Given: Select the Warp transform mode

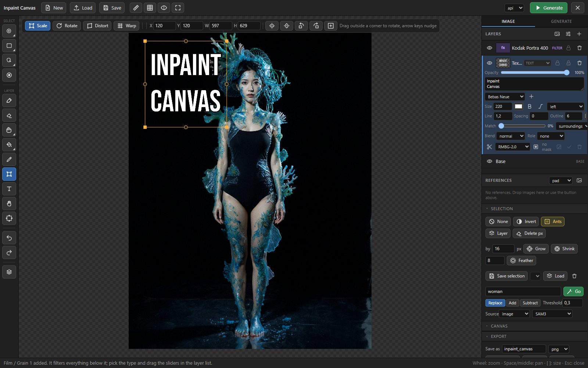Looking at the screenshot, I should 126,26.
